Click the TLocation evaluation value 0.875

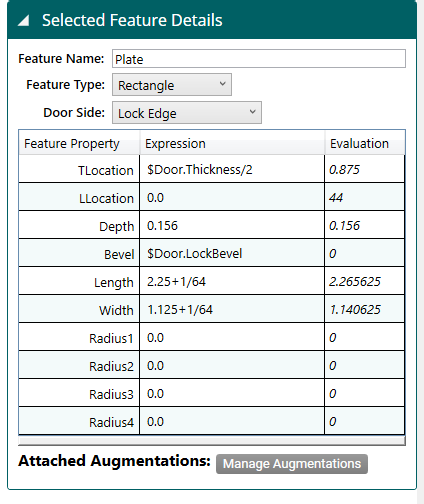tap(344, 170)
